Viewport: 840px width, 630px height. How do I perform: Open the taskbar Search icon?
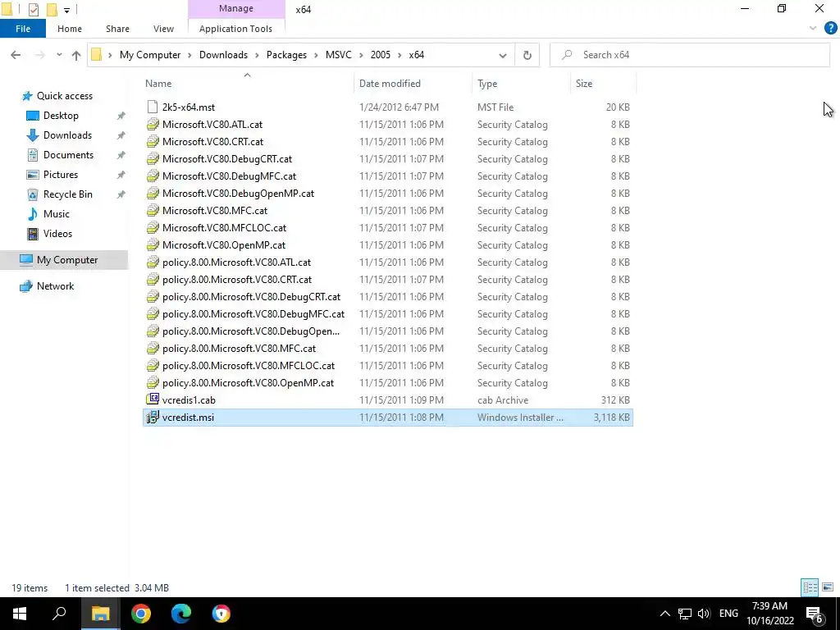click(59, 614)
